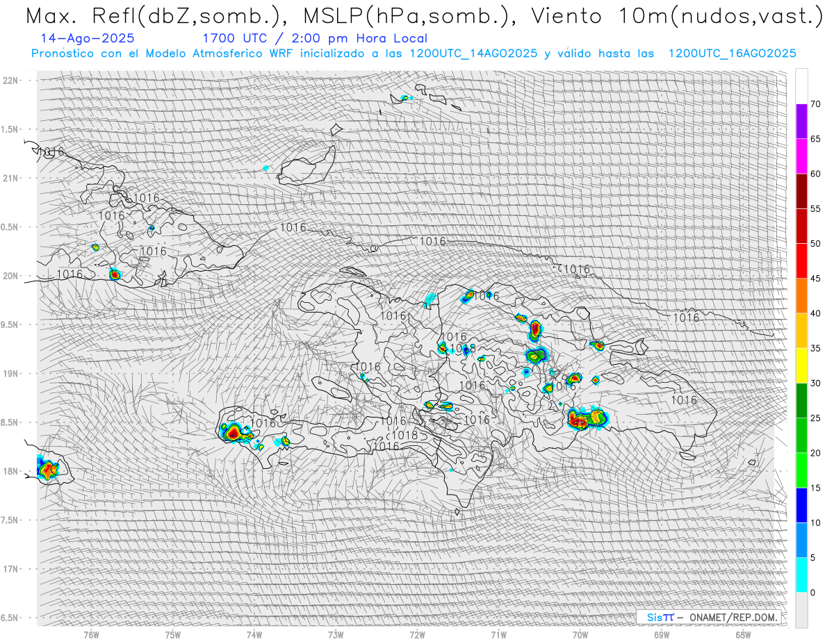Click the '71W' longitude label
834x644 pixels.
498,634
